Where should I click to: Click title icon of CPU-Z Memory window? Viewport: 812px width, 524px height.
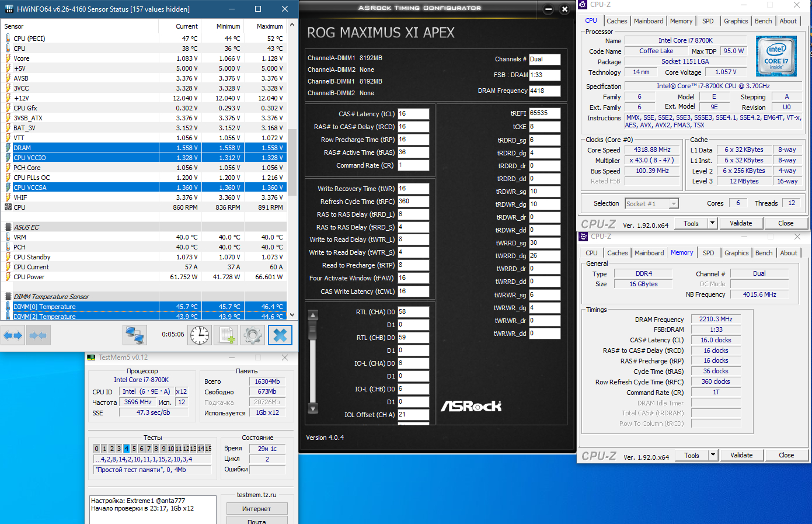[583, 237]
